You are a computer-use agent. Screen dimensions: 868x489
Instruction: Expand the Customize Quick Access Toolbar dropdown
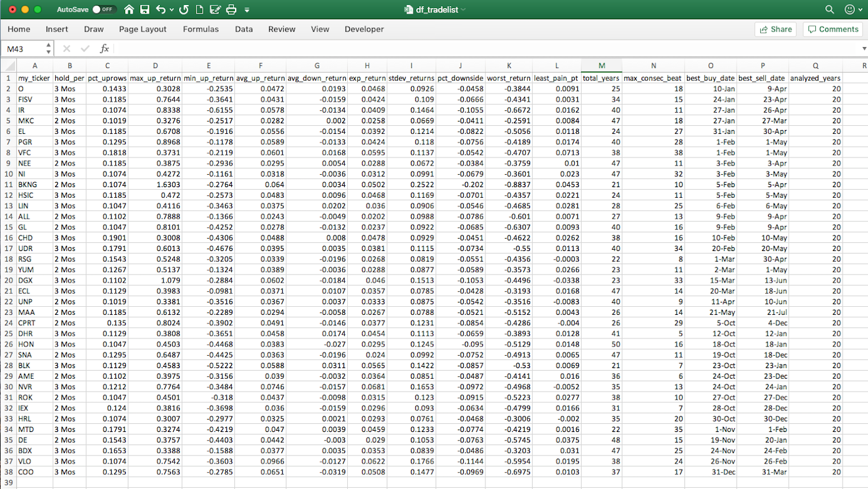247,11
